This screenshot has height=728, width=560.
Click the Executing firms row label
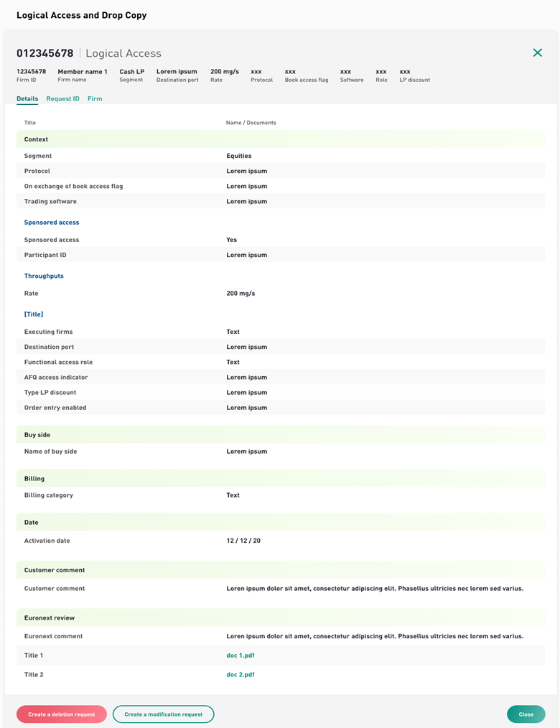pyautogui.click(x=48, y=332)
